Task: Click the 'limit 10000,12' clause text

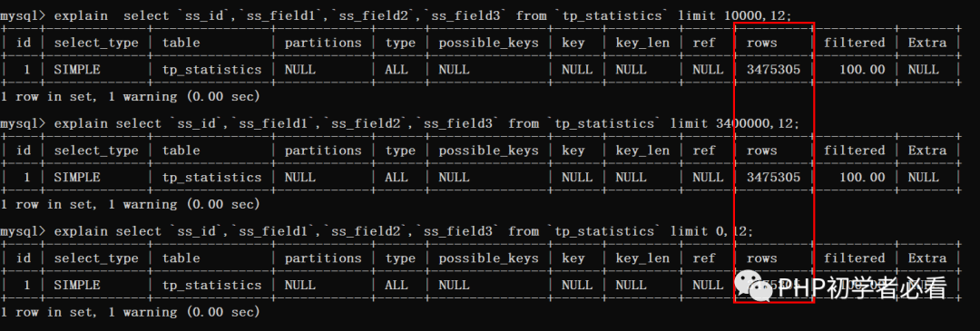Action: click(734, 15)
